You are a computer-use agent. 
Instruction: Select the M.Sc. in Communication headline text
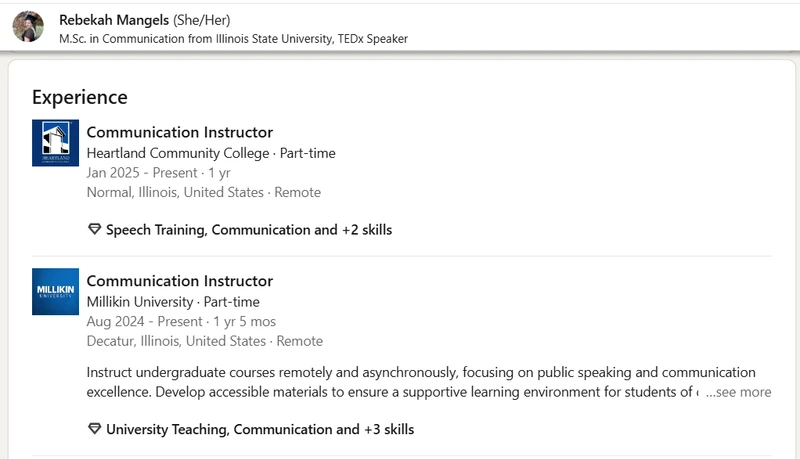[x=233, y=39]
